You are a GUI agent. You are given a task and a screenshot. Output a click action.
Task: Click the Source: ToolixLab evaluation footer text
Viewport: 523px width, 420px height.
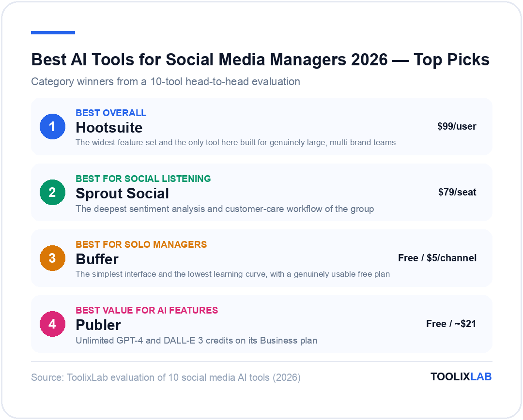click(x=166, y=377)
